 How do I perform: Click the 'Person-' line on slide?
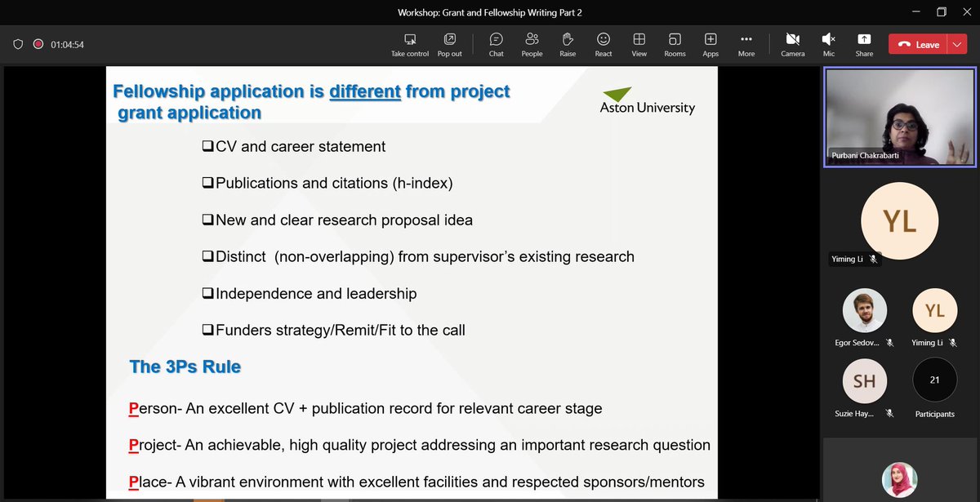pos(366,408)
